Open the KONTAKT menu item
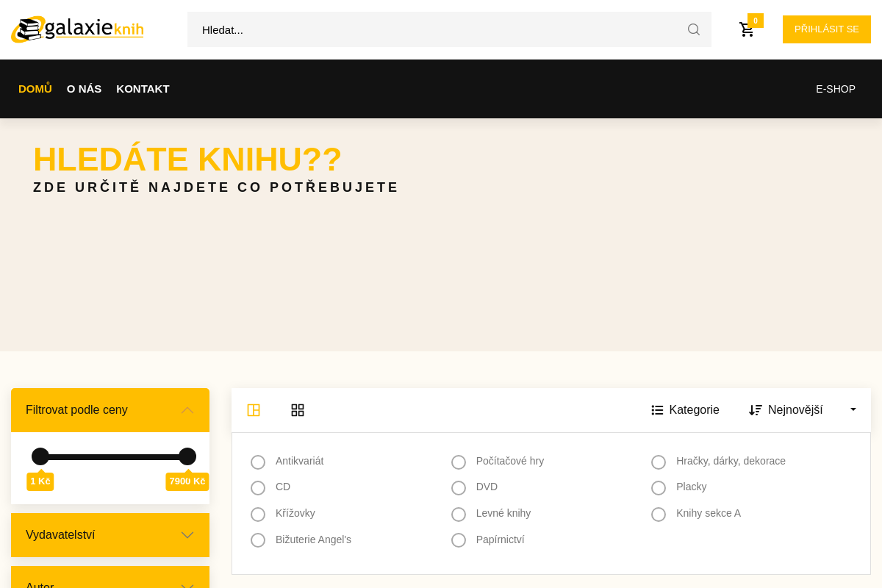Viewport: 882px width, 588px height. tap(143, 89)
